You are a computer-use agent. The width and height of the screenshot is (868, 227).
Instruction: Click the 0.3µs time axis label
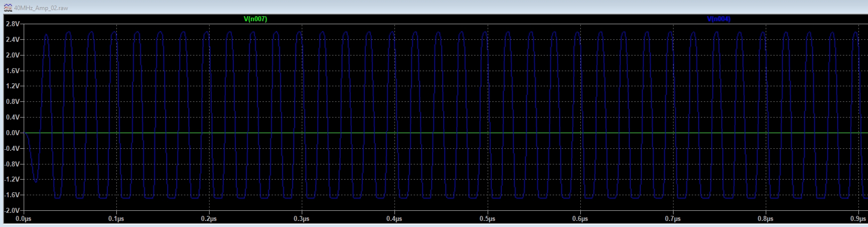[x=302, y=219]
